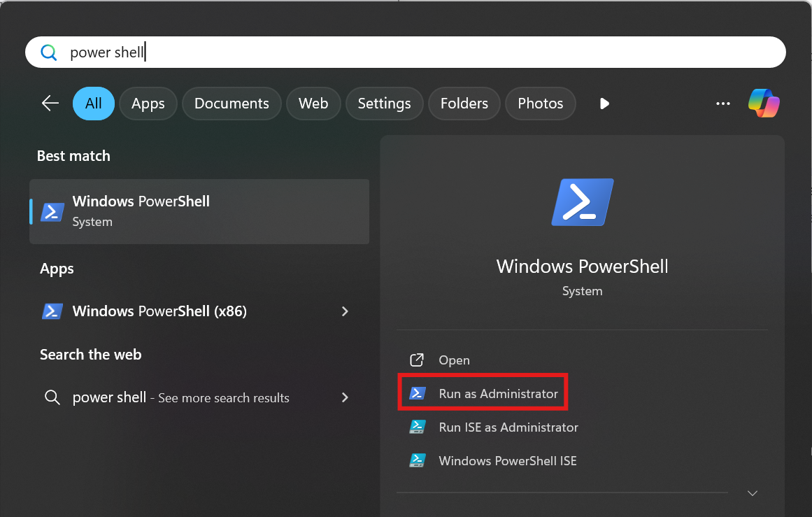Click the magnifier icon in search box
The height and width of the screenshot is (517, 812).
pos(49,52)
